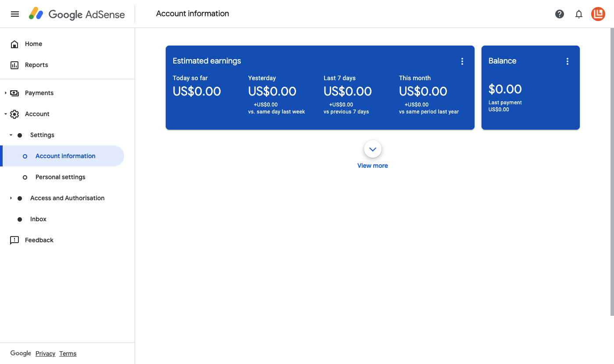This screenshot has width=614, height=364.
Task: Click the Google AdSense logo
Action: click(x=77, y=14)
